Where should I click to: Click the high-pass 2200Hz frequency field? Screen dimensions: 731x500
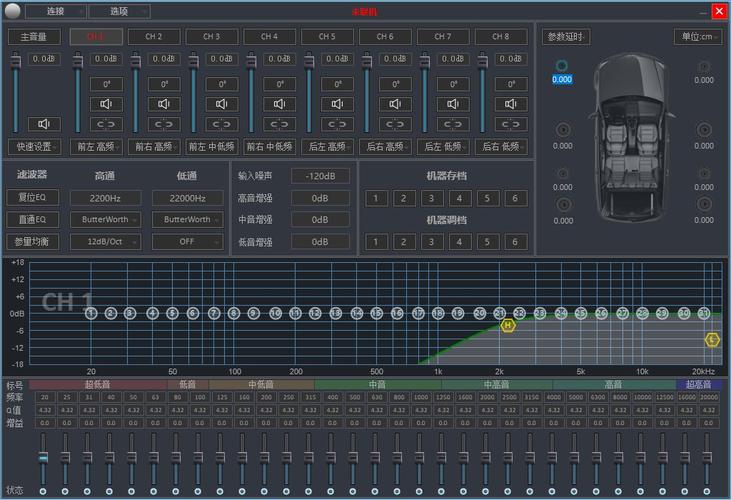105,198
